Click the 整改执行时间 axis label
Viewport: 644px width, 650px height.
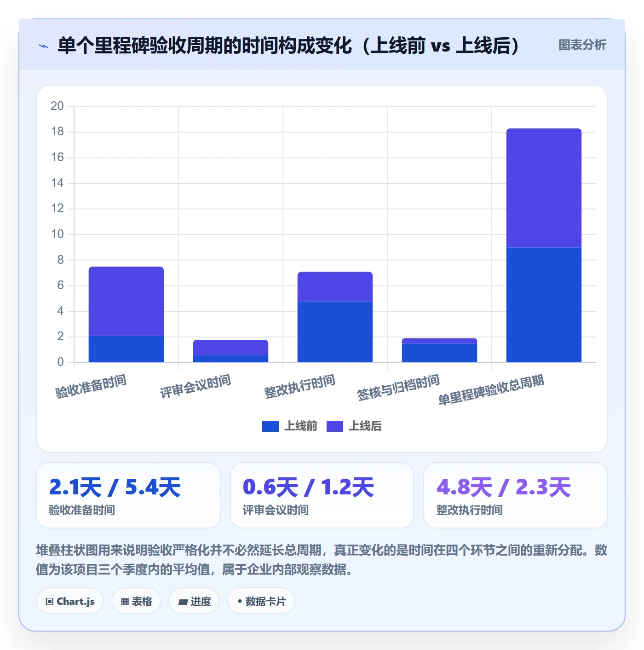300,386
